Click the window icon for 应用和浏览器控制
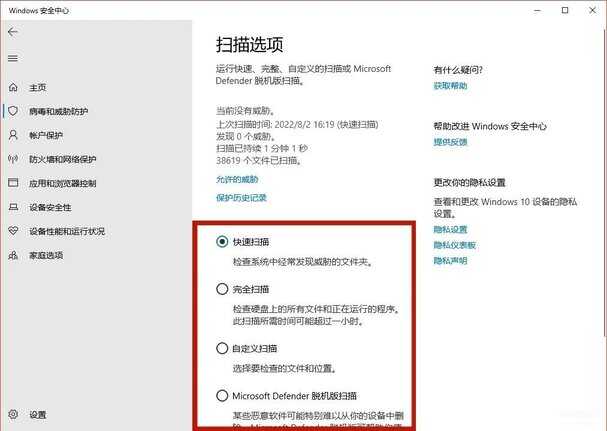 point(13,183)
